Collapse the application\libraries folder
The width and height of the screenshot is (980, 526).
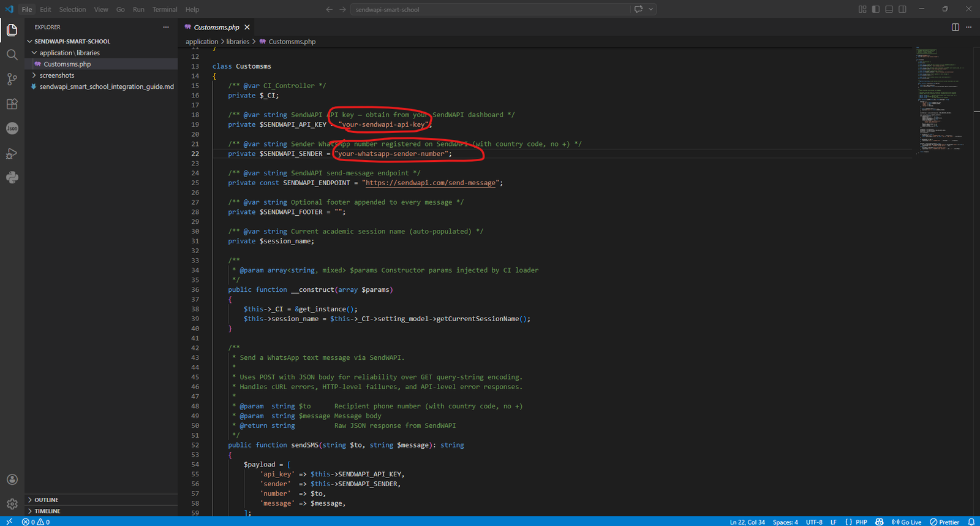coord(101,53)
